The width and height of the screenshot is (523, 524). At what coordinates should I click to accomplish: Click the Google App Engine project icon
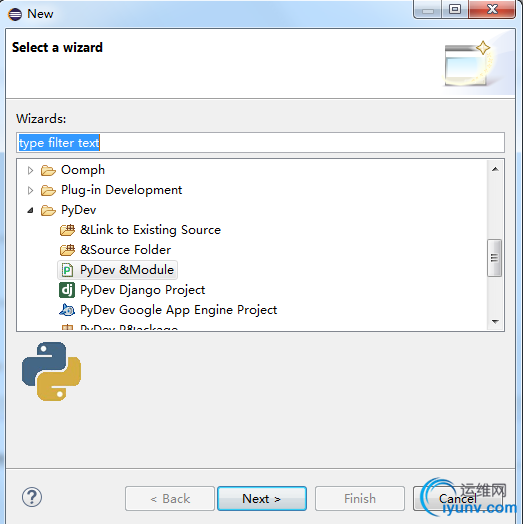point(67,310)
